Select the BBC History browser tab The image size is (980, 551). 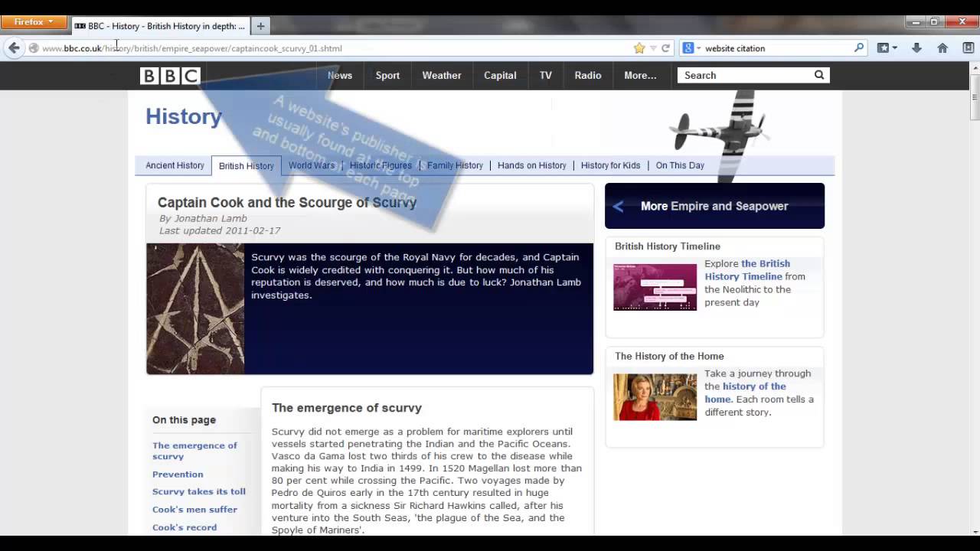[160, 26]
